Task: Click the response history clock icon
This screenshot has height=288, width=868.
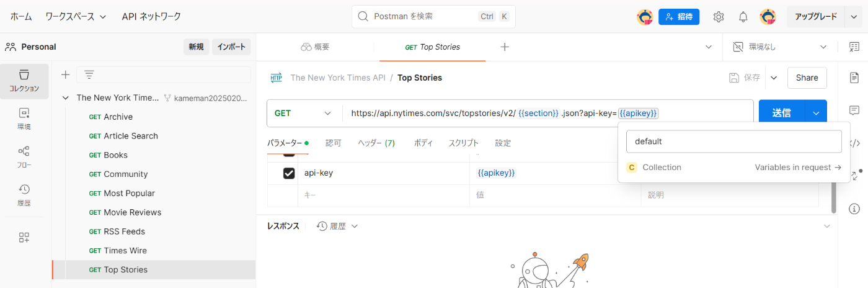Action: coord(322,226)
